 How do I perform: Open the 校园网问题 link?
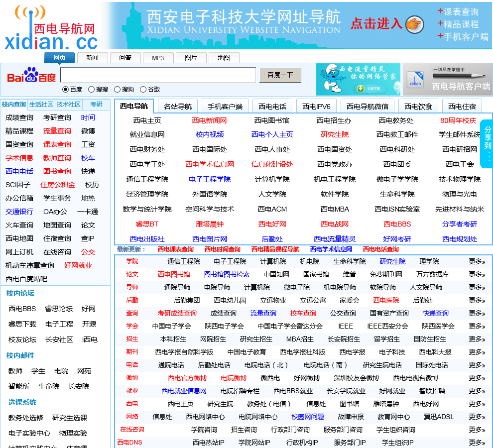[x=307, y=417]
